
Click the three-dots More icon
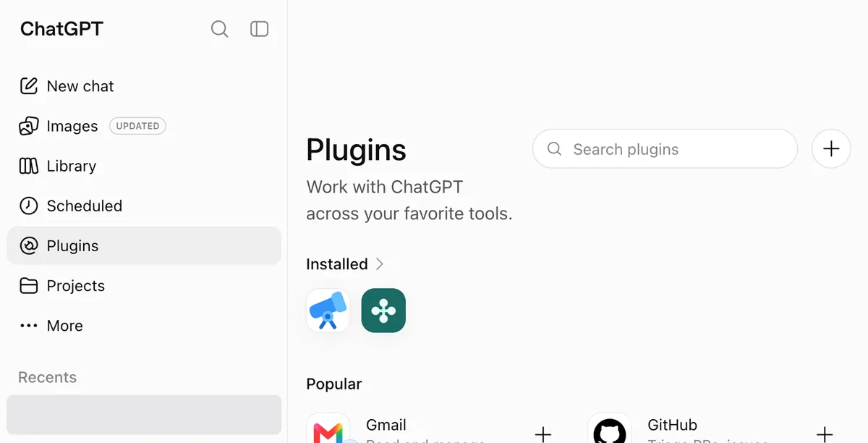click(28, 326)
